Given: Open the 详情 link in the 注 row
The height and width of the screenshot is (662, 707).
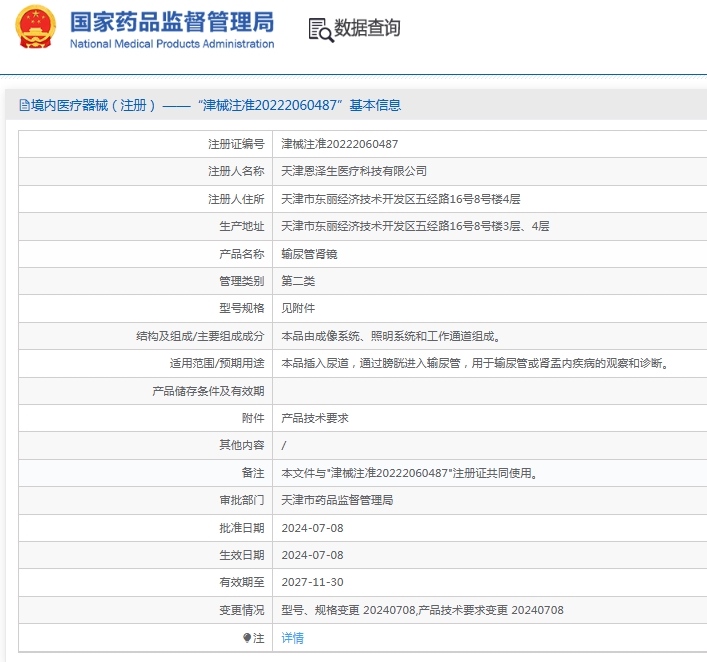Looking at the screenshot, I should (x=293, y=638).
